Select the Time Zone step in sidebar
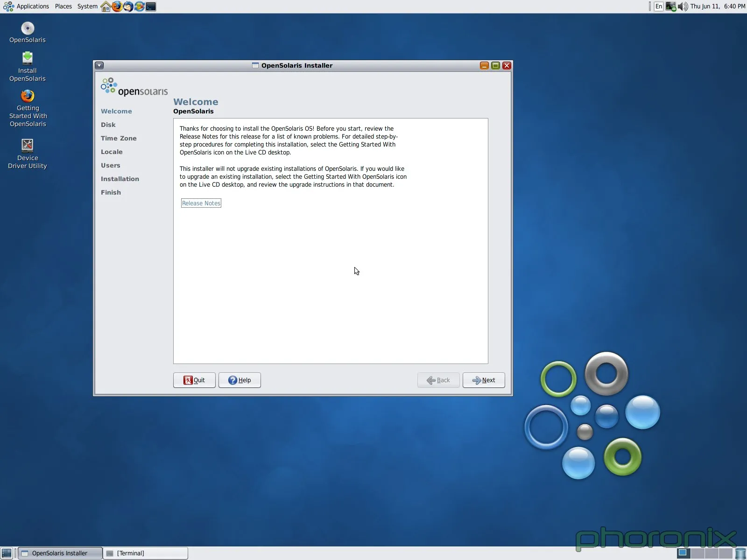This screenshot has height=560, width=747. 119,138
